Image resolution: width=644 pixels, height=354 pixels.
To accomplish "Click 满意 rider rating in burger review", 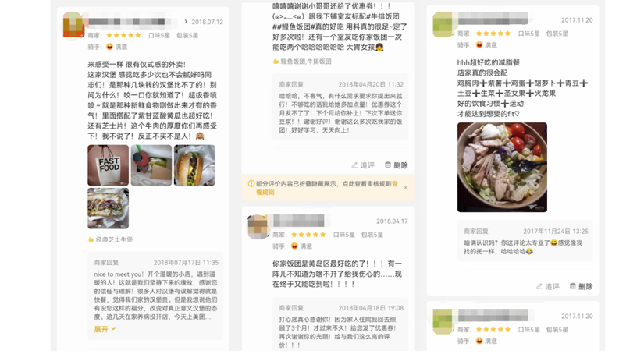I will tap(116, 47).
